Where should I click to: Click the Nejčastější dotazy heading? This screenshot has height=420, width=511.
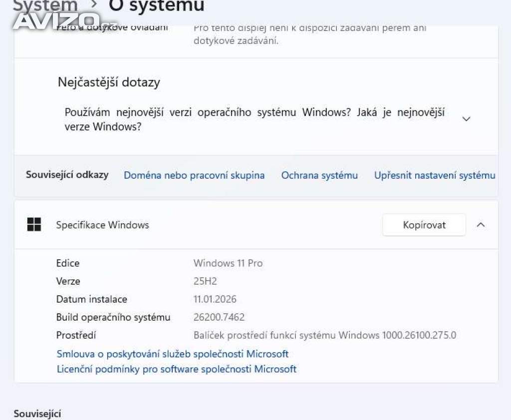coord(109,82)
